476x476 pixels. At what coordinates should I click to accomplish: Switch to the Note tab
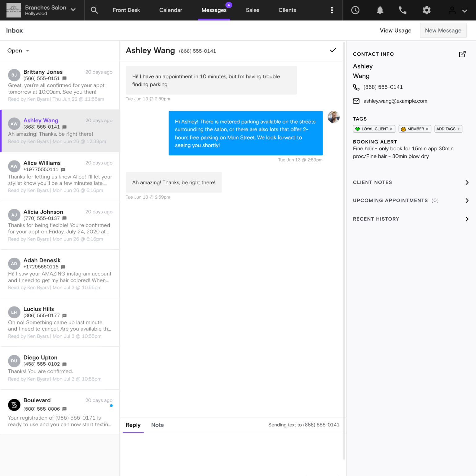pyautogui.click(x=157, y=425)
